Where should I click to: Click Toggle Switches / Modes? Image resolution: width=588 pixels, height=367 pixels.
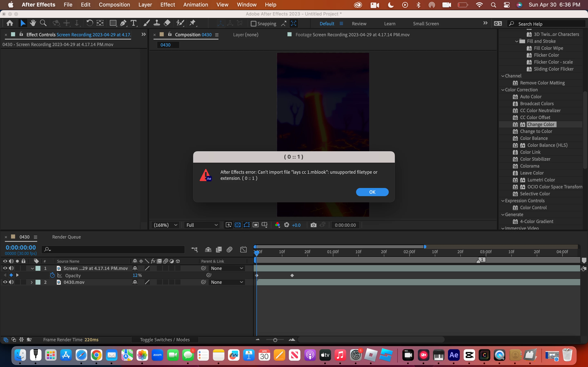pos(165,339)
